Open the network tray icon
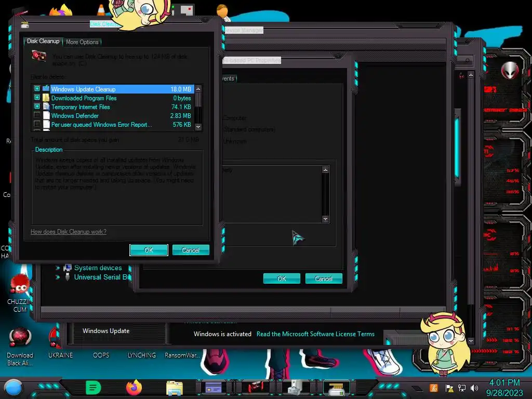The width and height of the screenshot is (532, 399). click(x=462, y=388)
